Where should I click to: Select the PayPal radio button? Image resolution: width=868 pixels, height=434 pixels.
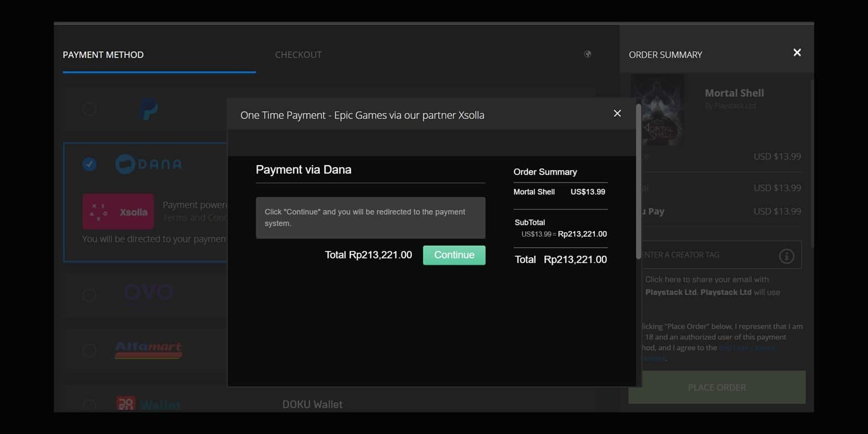click(89, 109)
